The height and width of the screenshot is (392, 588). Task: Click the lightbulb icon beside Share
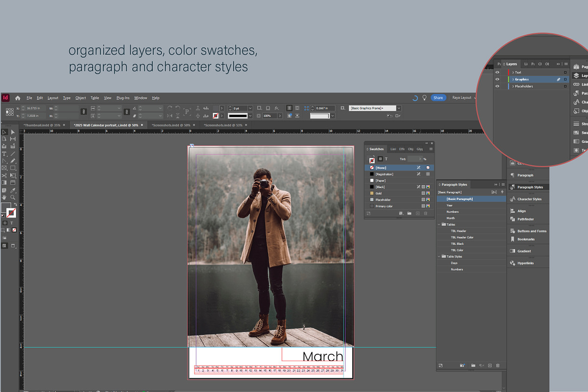[424, 98]
